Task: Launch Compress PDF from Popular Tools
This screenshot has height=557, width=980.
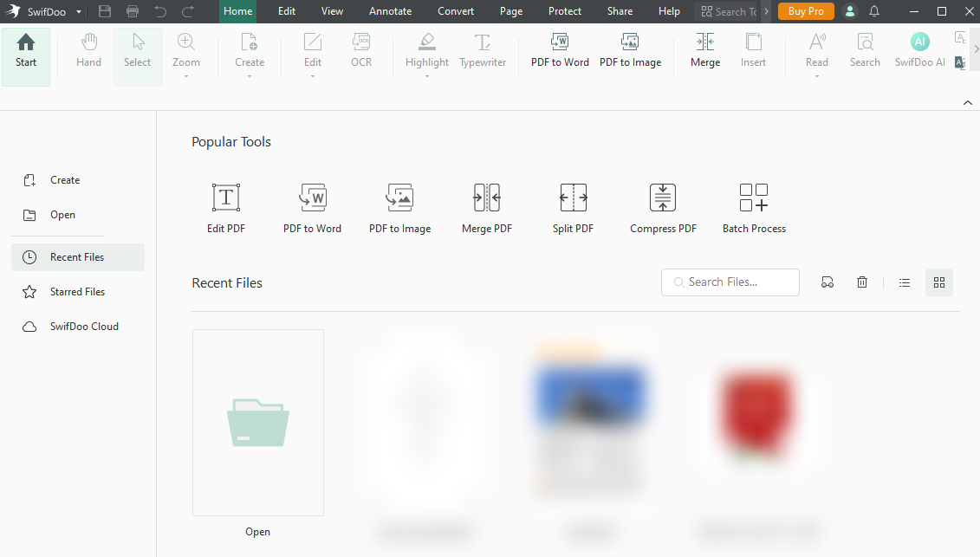Action: point(663,206)
